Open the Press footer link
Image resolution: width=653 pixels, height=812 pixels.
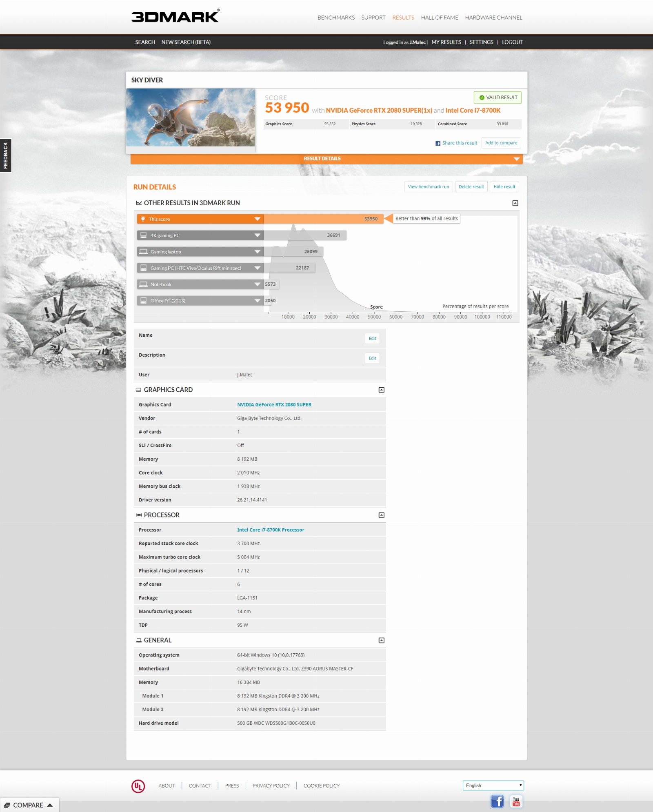tap(232, 786)
